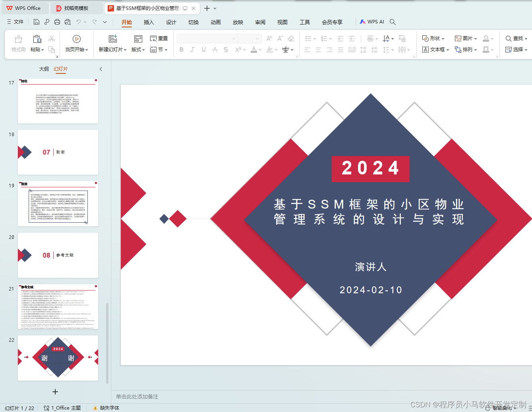The image size is (532, 412).
Task: Click the 缺失字体 missing fonts warning
Action: point(105,408)
